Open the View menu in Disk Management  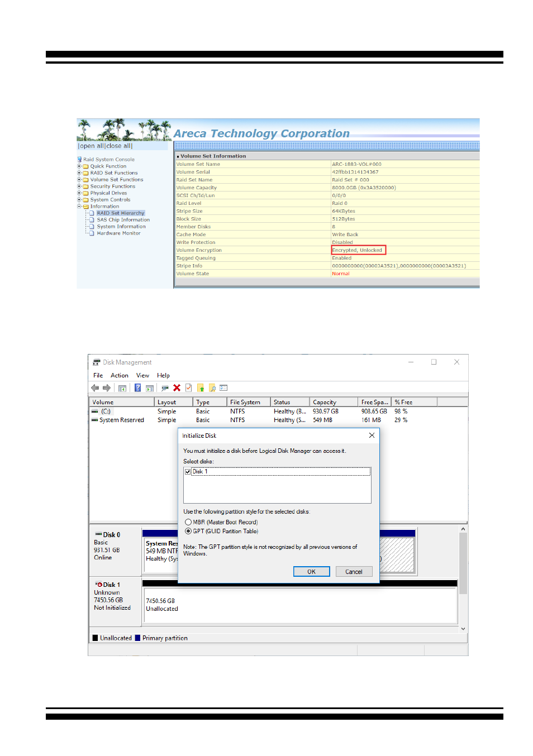143,376
